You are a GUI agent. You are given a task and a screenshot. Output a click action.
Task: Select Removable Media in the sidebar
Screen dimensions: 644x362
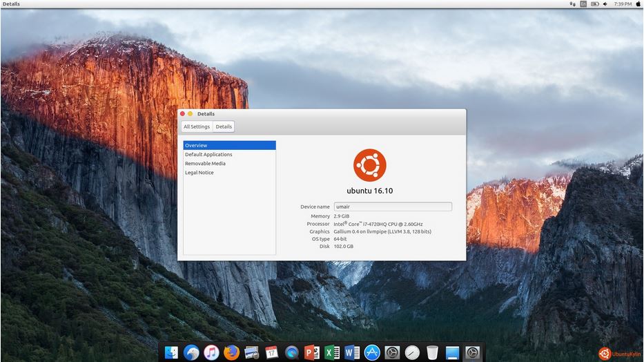point(229,164)
